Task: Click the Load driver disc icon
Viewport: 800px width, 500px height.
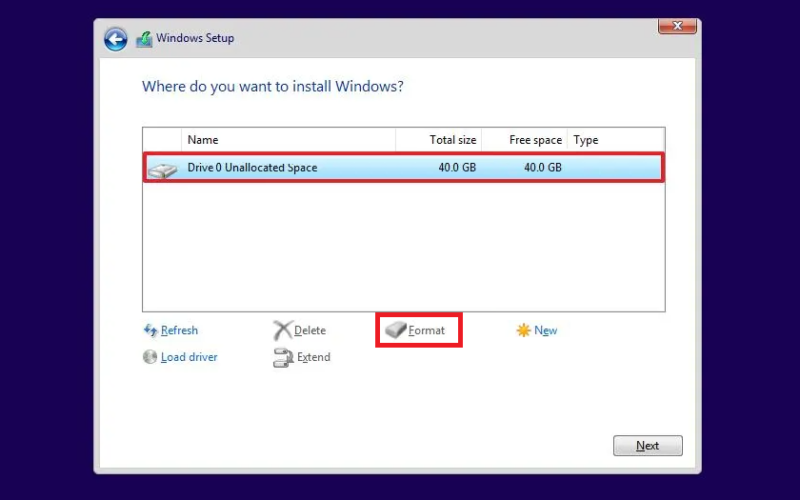Action: point(150,357)
